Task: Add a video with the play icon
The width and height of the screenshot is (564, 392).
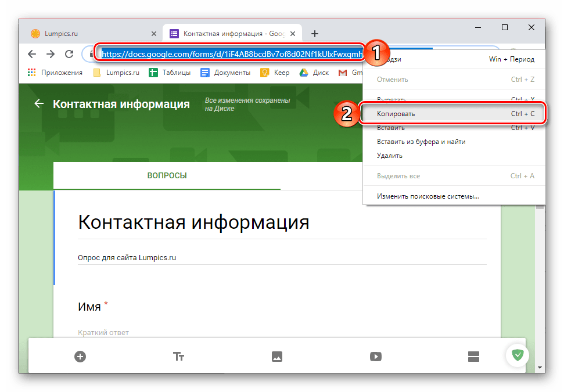Action: 376,357
